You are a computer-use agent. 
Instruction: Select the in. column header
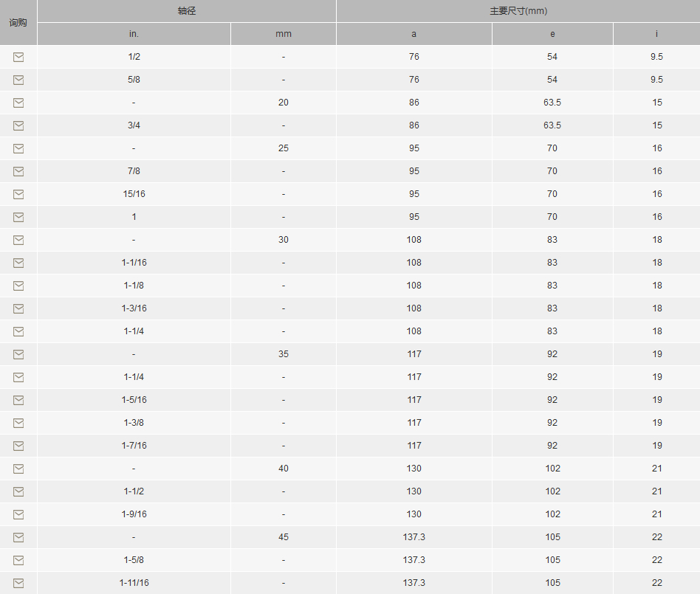click(134, 34)
